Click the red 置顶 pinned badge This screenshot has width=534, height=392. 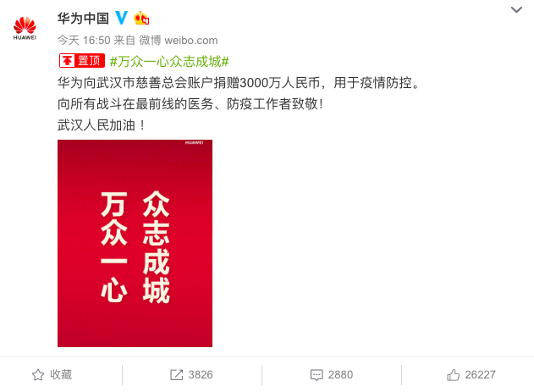[82, 61]
